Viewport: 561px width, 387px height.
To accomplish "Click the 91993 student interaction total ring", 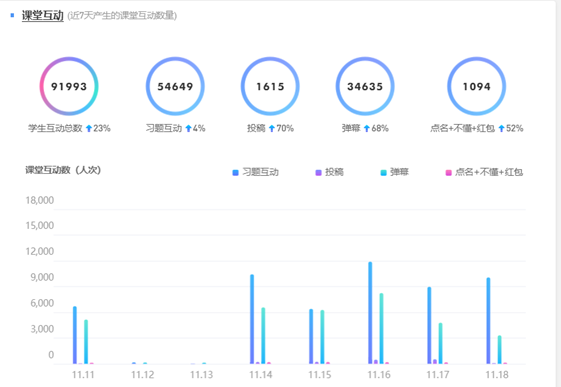I will 69,86.
